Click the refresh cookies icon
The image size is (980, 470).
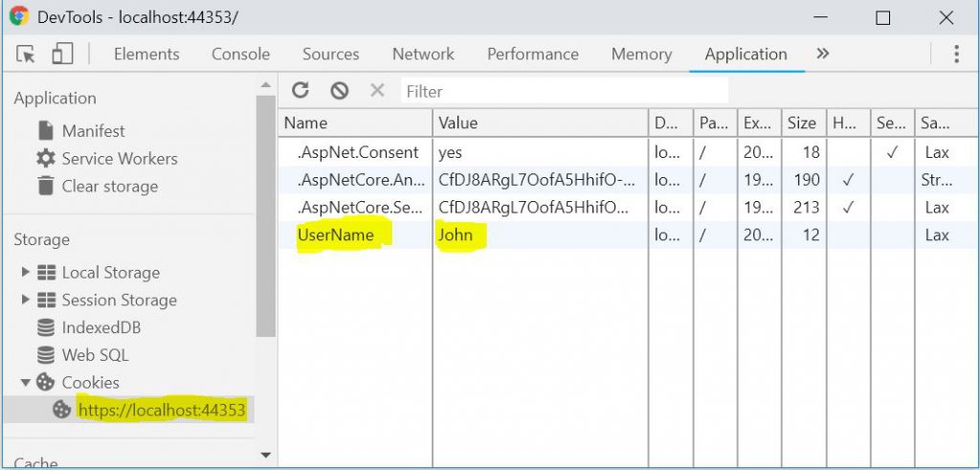click(301, 91)
